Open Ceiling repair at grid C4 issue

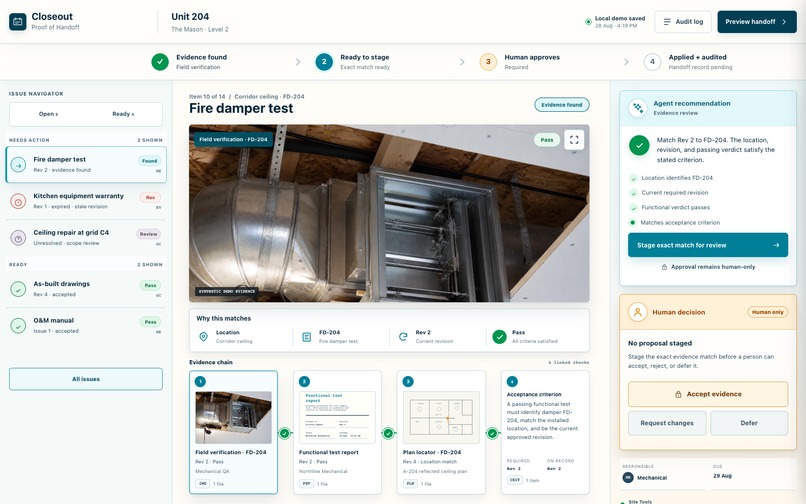(86, 238)
